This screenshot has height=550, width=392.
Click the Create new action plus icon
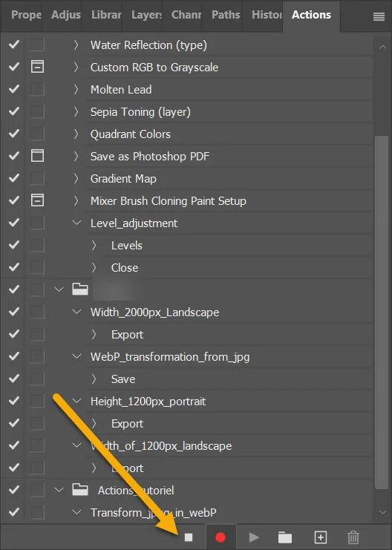[321, 537]
